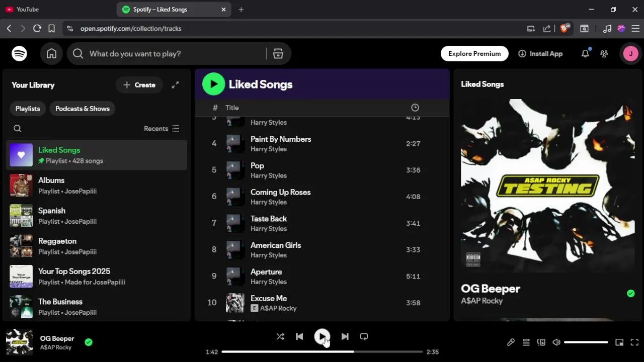Open the Spanish playlist
This screenshot has height=362, width=644.
(x=97, y=216)
